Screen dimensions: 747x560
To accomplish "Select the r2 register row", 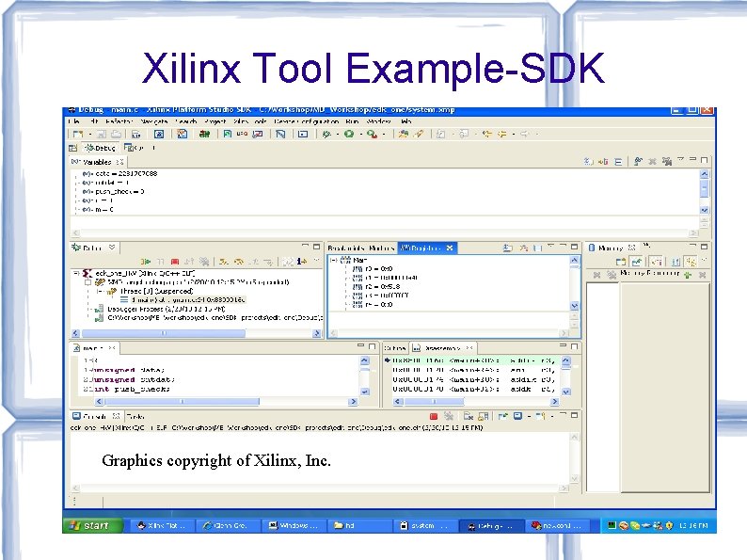I will pyautogui.click(x=376, y=286).
